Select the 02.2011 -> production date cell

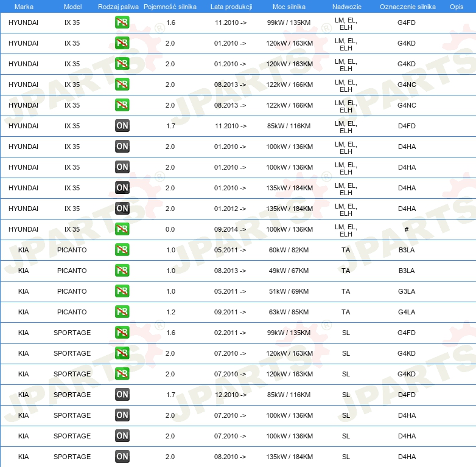click(x=230, y=333)
